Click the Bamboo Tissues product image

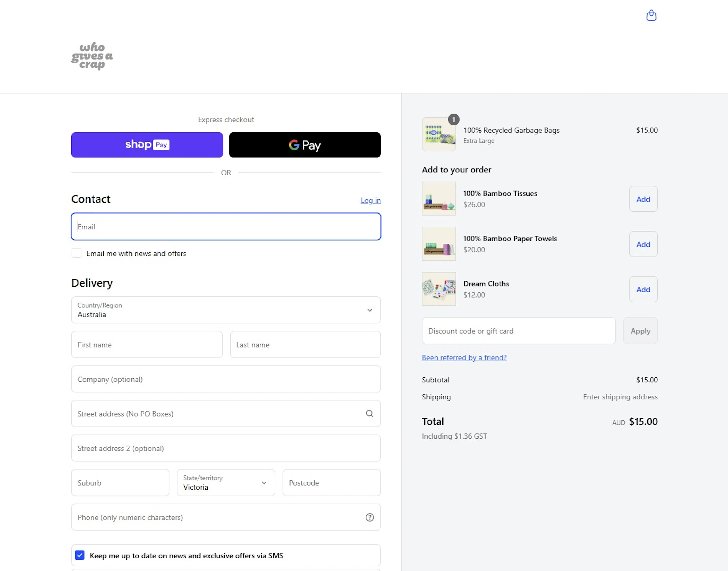click(438, 199)
